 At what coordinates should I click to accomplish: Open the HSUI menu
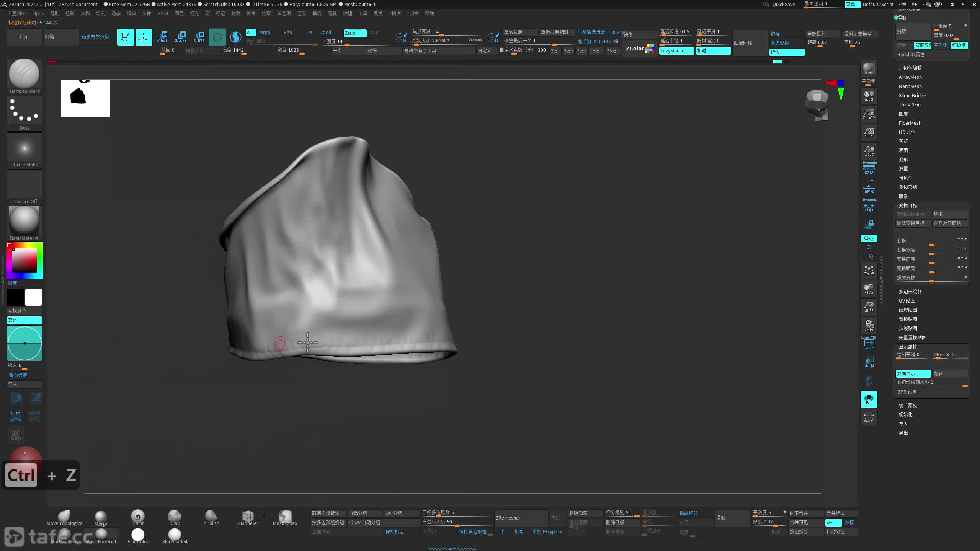click(x=163, y=13)
